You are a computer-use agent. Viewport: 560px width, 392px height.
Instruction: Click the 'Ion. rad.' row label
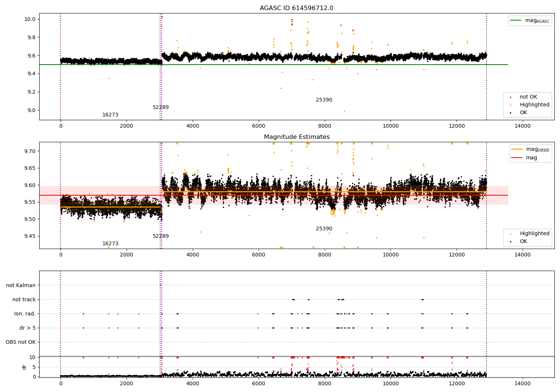click(x=25, y=314)
